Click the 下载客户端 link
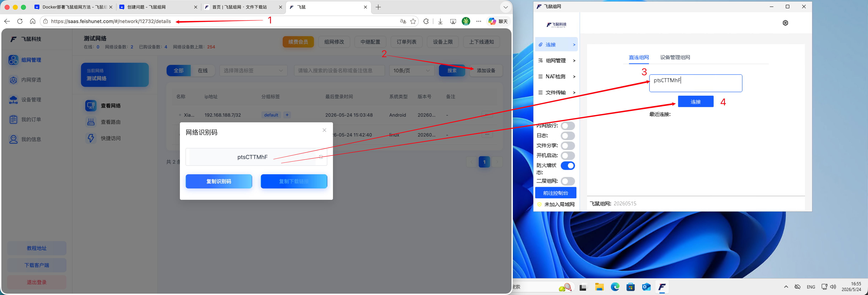 pyautogui.click(x=37, y=265)
